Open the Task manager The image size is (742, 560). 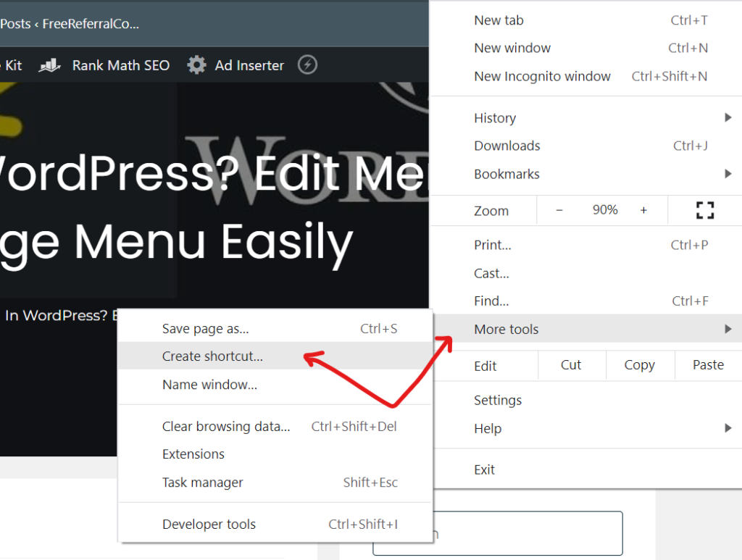coord(202,482)
